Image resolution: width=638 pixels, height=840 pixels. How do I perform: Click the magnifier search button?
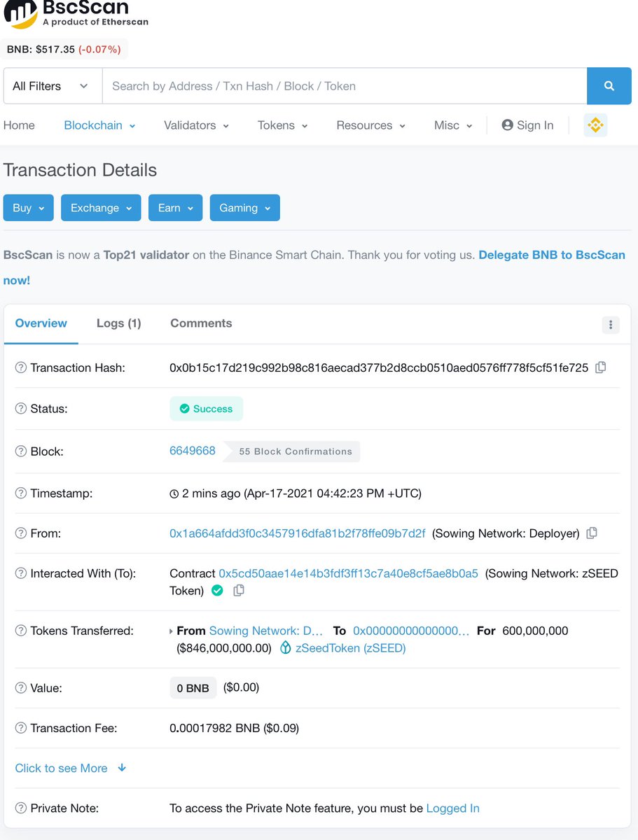pyautogui.click(x=609, y=86)
